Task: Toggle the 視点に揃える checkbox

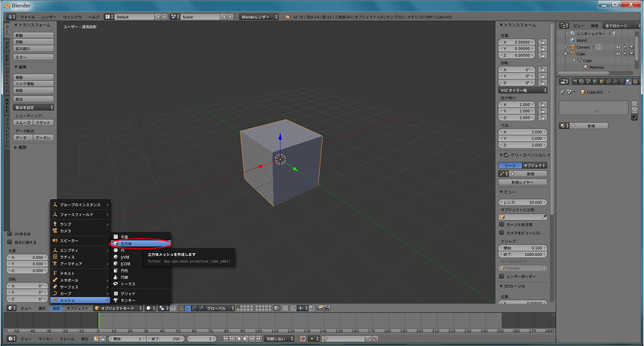Action: pos(10,241)
